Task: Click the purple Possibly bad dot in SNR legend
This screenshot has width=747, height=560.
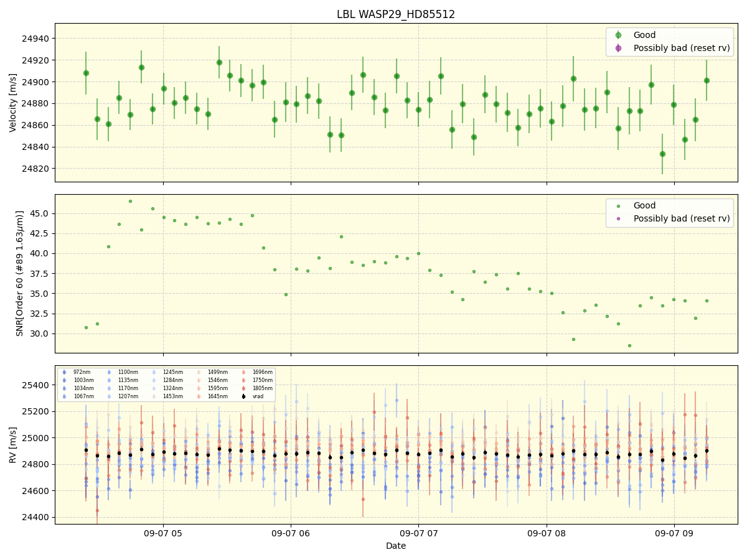Action: (618, 218)
